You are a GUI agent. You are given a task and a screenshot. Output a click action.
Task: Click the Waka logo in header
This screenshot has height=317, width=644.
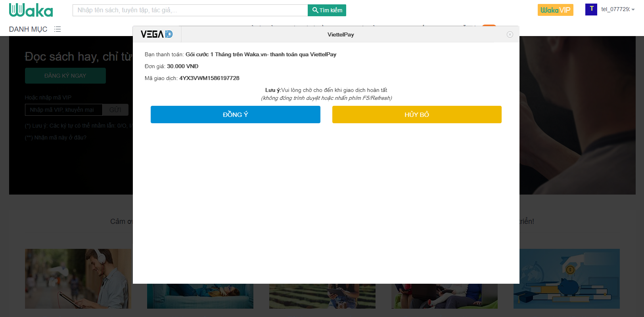coord(31,10)
